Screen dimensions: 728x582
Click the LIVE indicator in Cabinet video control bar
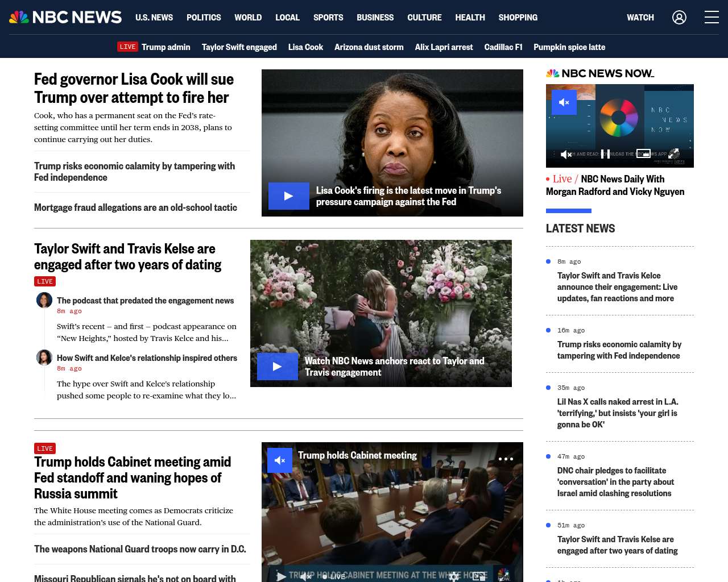[334, 576]
